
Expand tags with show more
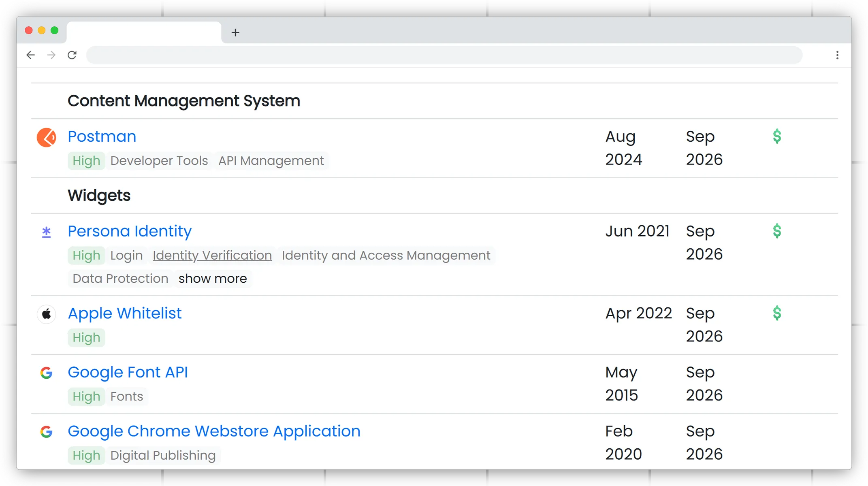(213, 279)
